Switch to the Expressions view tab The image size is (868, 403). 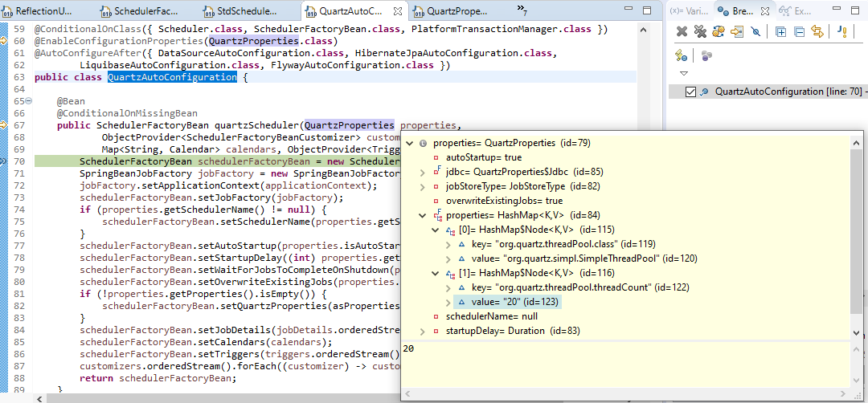(795, 10)
